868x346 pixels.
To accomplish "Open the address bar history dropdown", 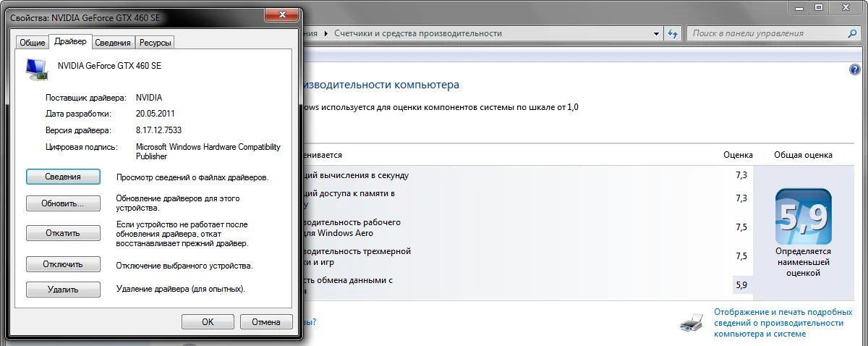I will point(657,33).
